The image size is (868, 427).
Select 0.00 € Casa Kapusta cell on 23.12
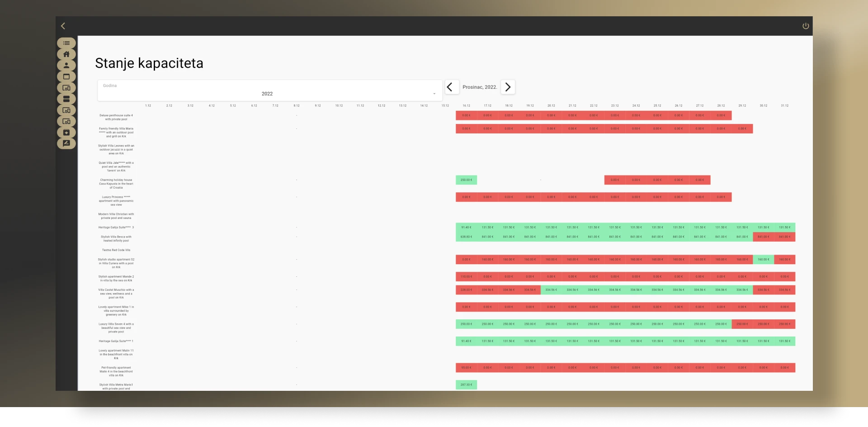tap(615, 180)
